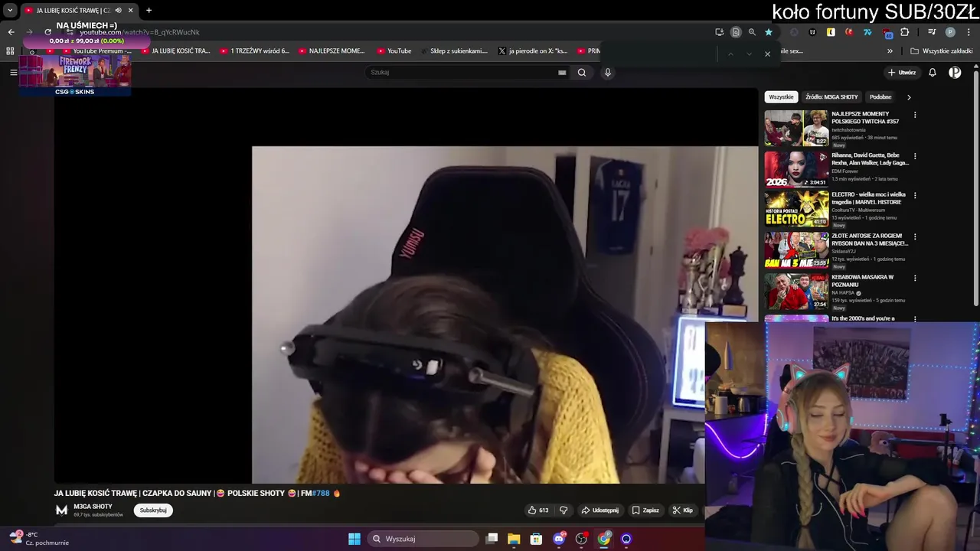Open the YouTube account avatar menu
This screenshot has height=551, width=980.
(x=955, y=73)
